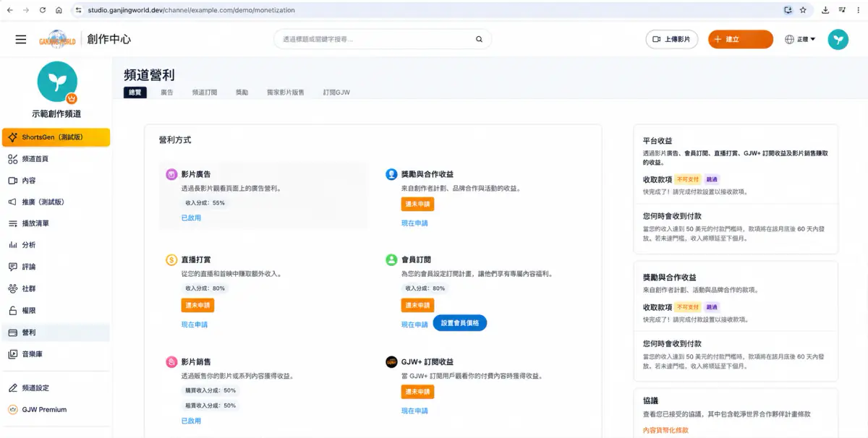Click the 影片銷售 icon
Image resolution: width=868 pixels, height=438 pixels.
(171, 361)
